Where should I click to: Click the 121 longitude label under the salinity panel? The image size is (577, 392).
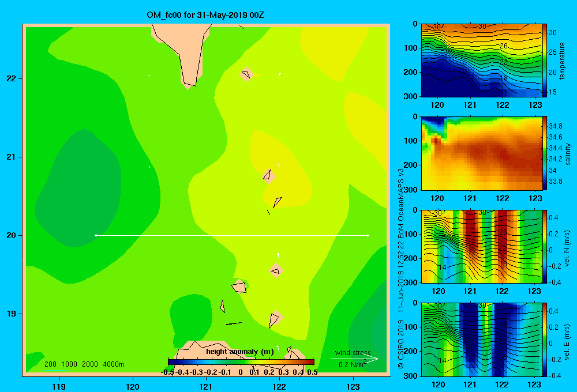[x=470, y=198]
